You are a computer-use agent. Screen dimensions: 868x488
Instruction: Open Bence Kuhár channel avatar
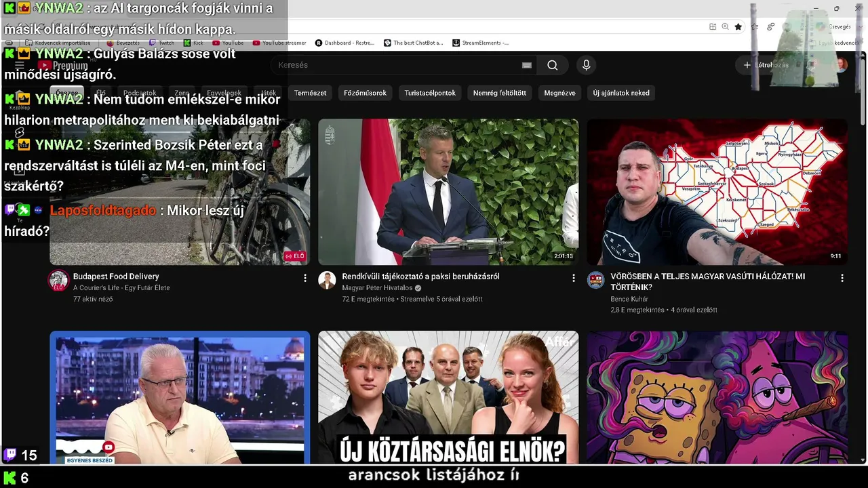596,280
